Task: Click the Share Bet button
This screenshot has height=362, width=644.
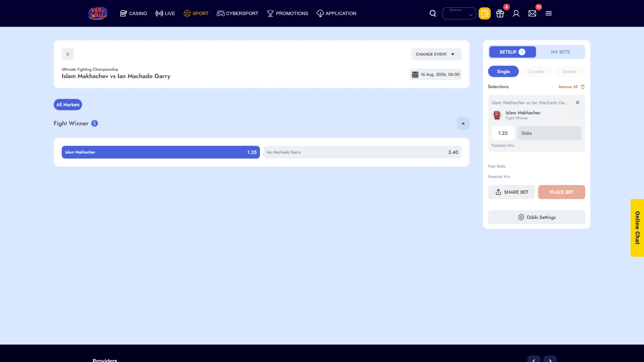Action: click(x=511, y=192)
